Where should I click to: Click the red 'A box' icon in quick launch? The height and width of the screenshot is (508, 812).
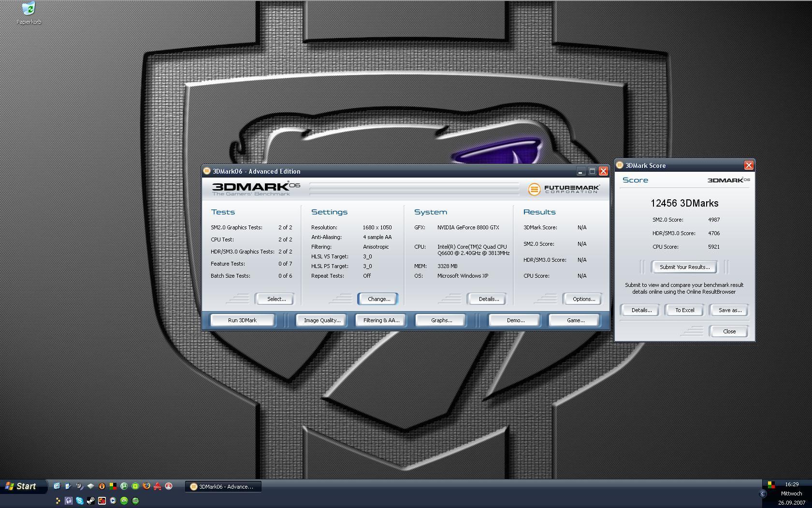click(x=158, y=486)
